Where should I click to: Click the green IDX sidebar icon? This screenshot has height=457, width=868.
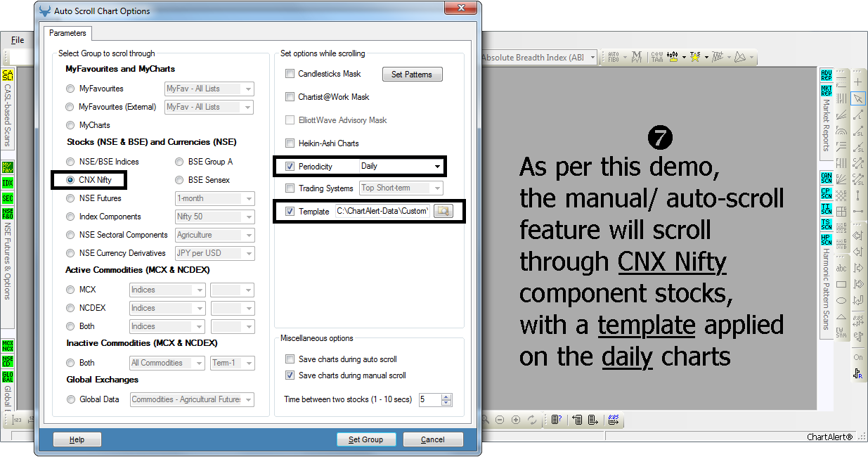(8, 183)
